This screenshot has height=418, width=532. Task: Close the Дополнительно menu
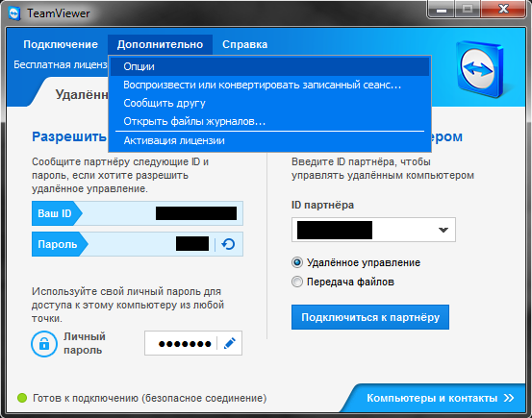pos(160,44)
